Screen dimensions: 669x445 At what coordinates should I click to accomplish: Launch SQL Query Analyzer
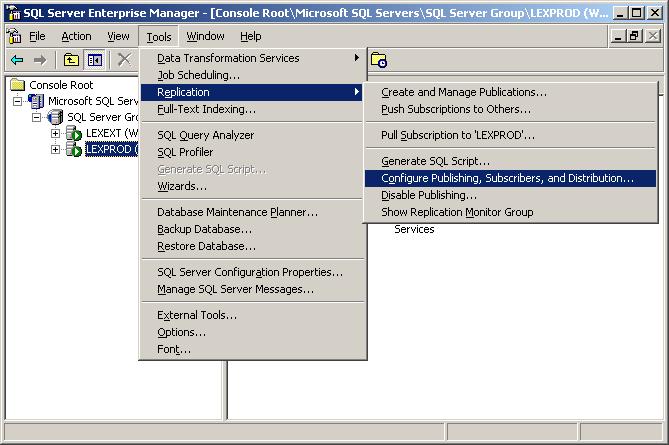tap(252, 135)
